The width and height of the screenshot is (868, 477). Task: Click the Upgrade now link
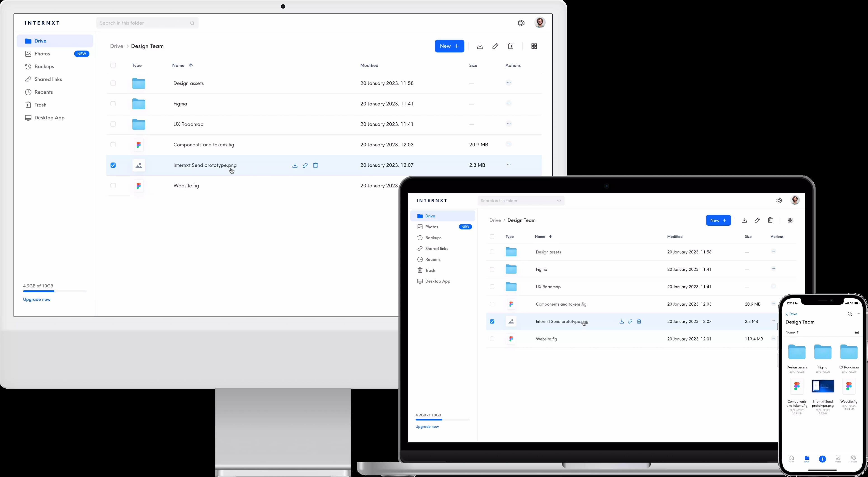36,299
